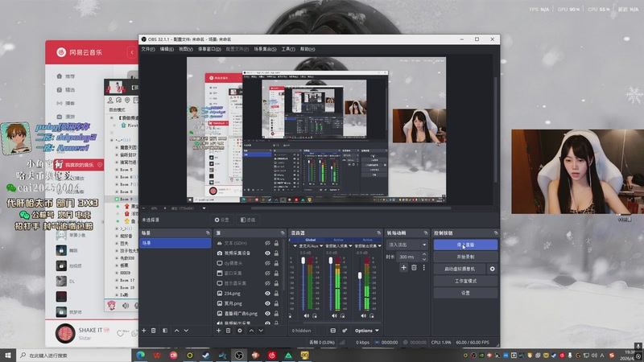Mute third mixer channel speaker icon
This screenshot has width=644, height=362.
tap(364, 315)
